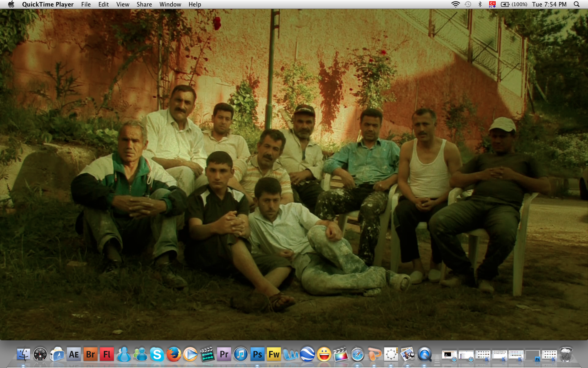This screenshot has height=368, width=588.
Task: Open QuickTime Player from the Dock
Action: click(x=424, y=355)
